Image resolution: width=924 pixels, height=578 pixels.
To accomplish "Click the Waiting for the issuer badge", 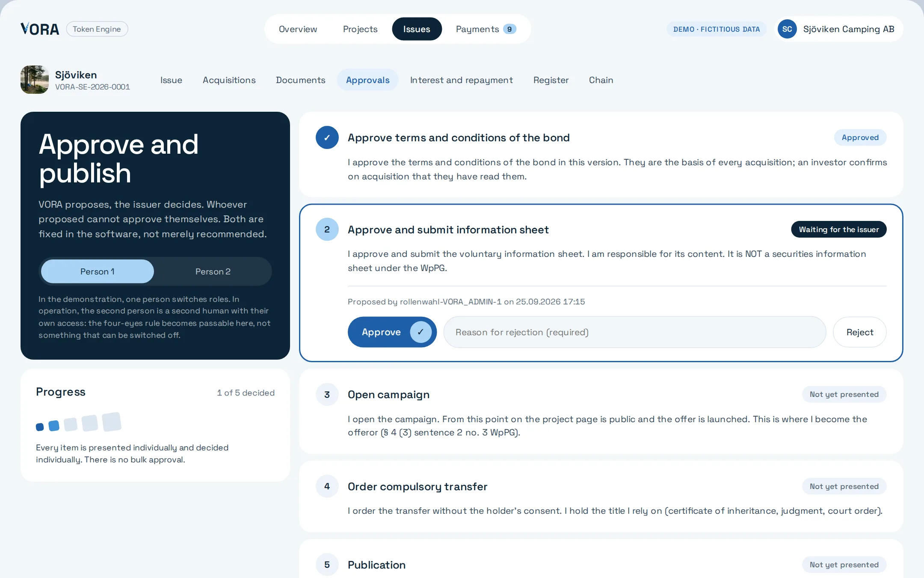I will pyautogui.click(x=839, y=229).
